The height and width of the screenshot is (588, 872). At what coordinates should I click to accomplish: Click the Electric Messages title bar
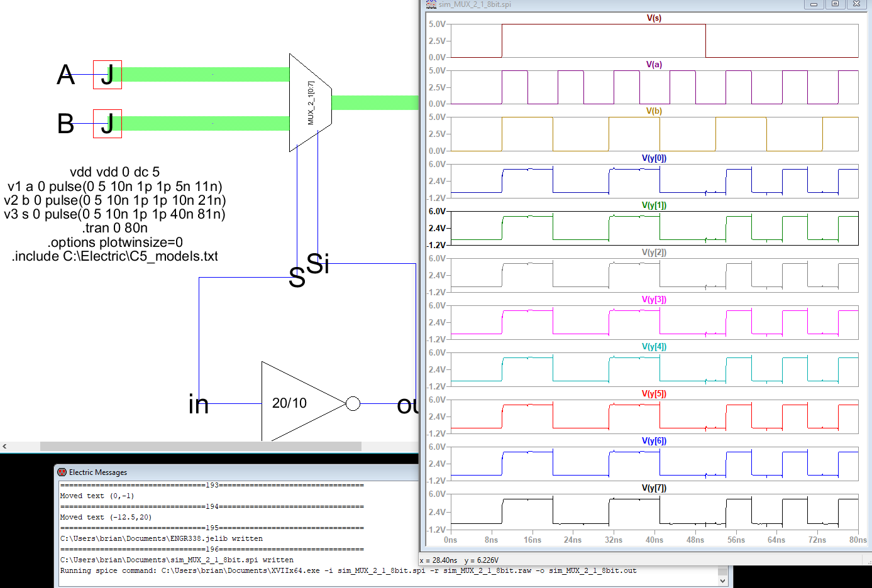coord(239,472)
